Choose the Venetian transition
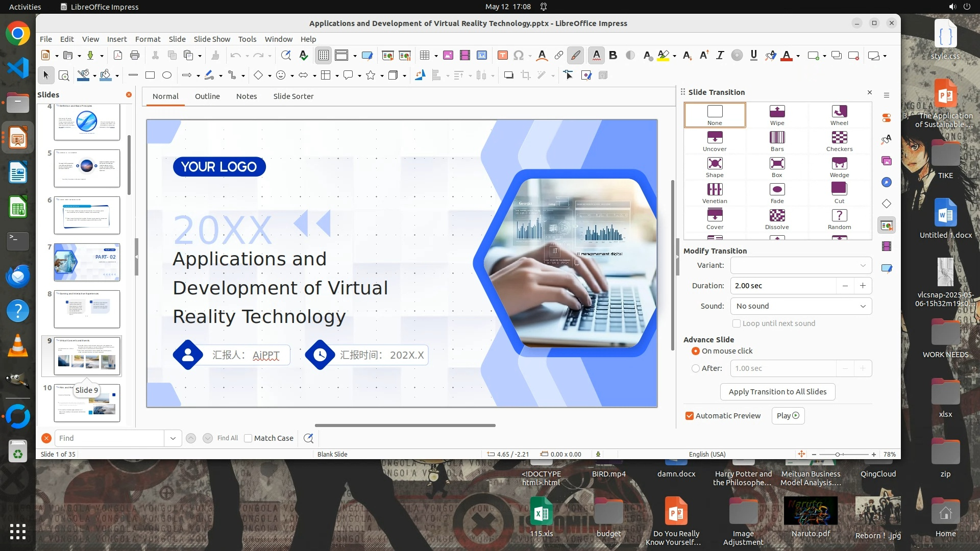The image size is (980, 551). coord(715,193)
